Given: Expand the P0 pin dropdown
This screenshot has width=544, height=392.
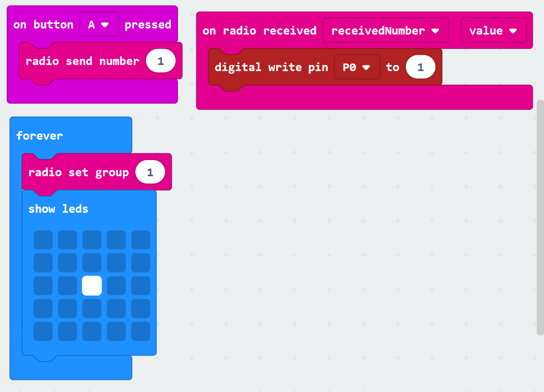Looking at the screenshot, I should pos(356,67).
